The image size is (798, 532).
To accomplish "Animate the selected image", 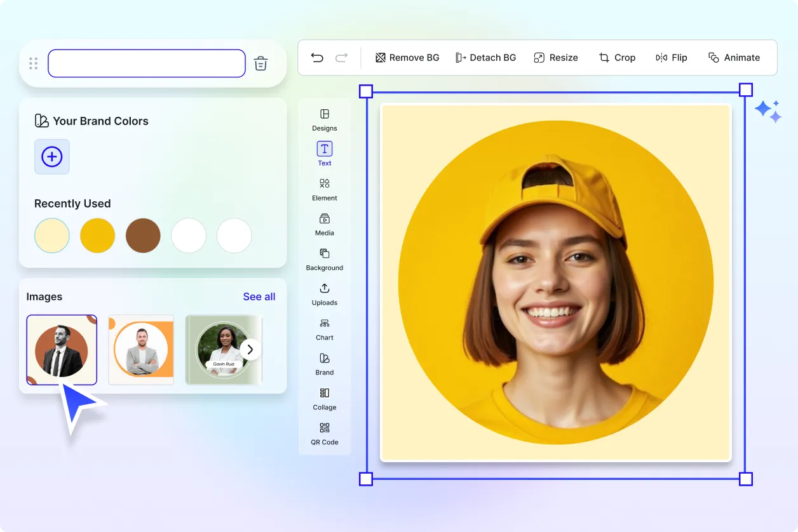I will [734, 57].
